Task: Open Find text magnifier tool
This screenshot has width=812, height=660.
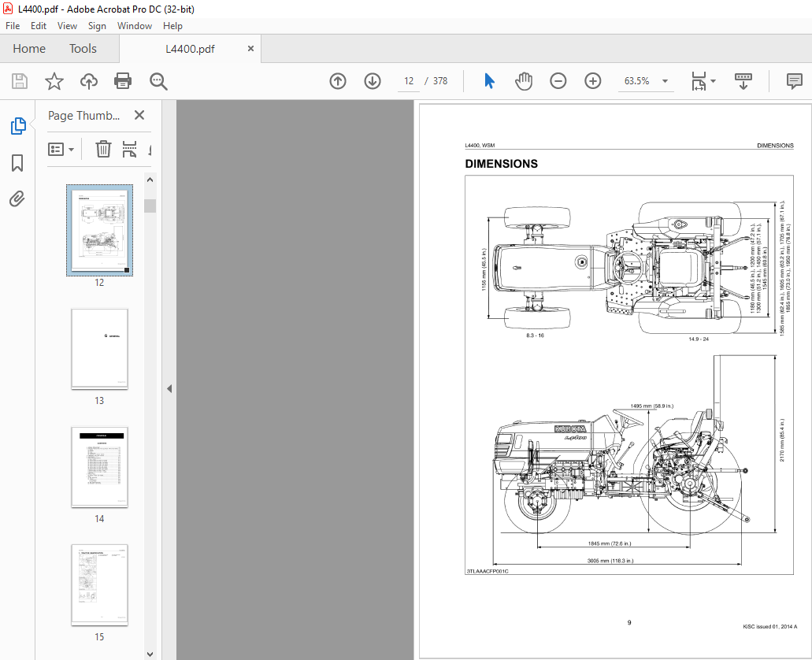Action: point(158,81)
